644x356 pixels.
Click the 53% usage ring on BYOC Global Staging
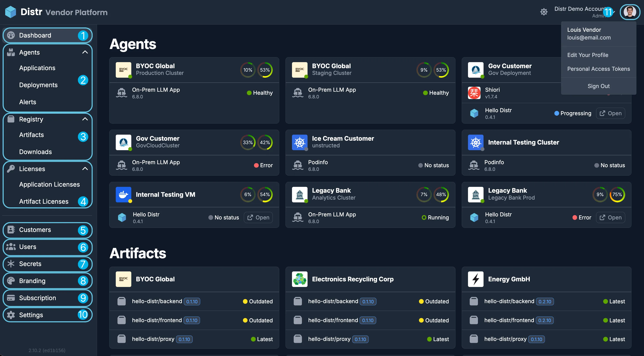(x=441, y=70)
